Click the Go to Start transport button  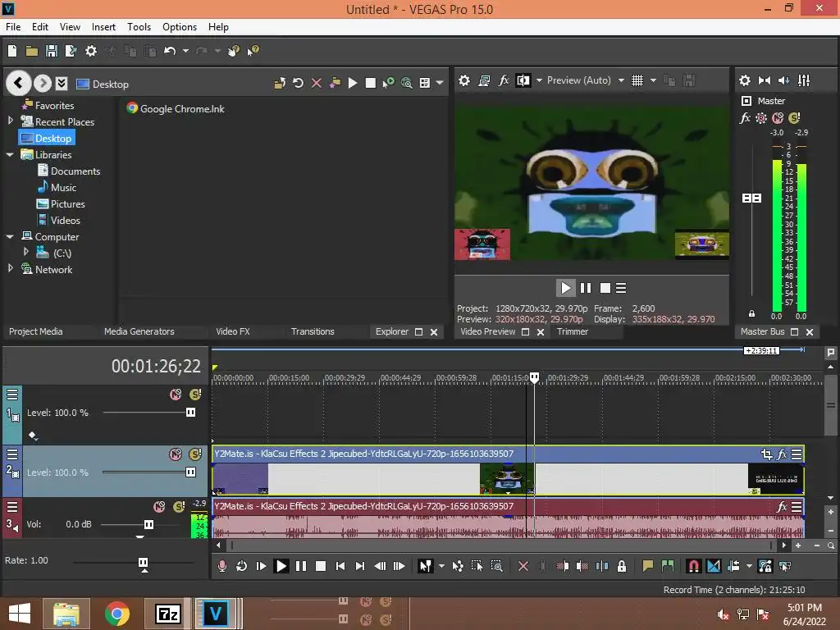[340, 566]
